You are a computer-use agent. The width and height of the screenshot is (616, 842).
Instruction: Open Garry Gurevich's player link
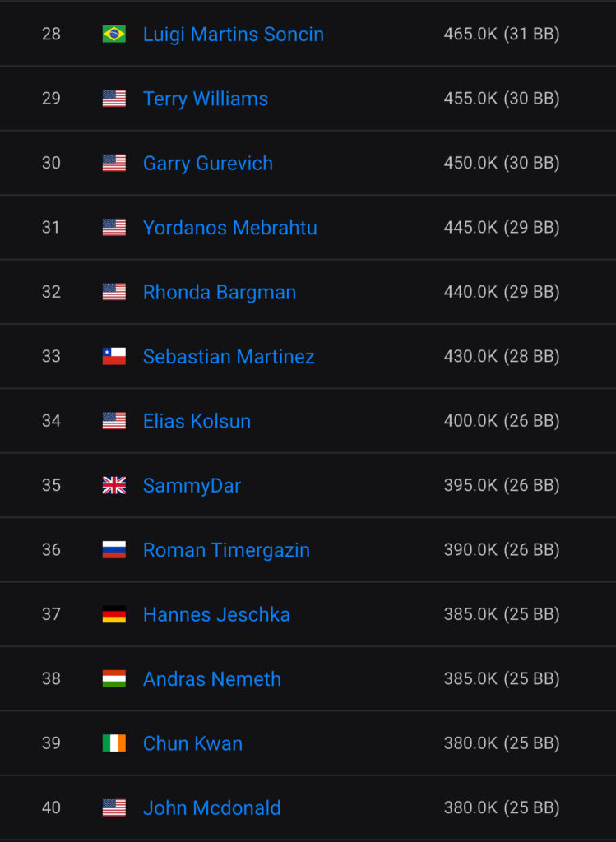point(208,163)
